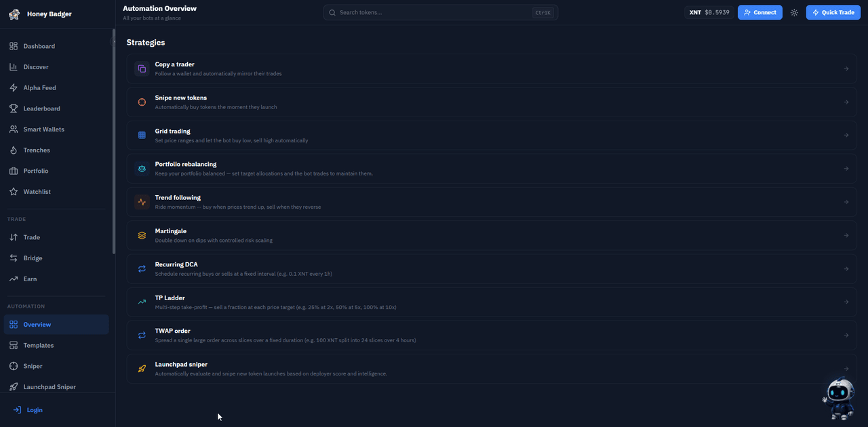
Task: Open Templates menu item
Action: [56, 346]
